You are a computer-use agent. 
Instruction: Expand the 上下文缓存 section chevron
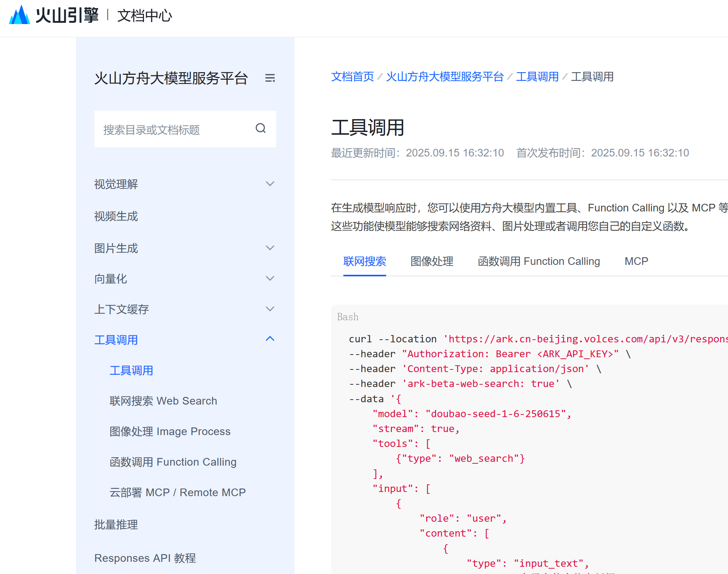click(270, 309)
